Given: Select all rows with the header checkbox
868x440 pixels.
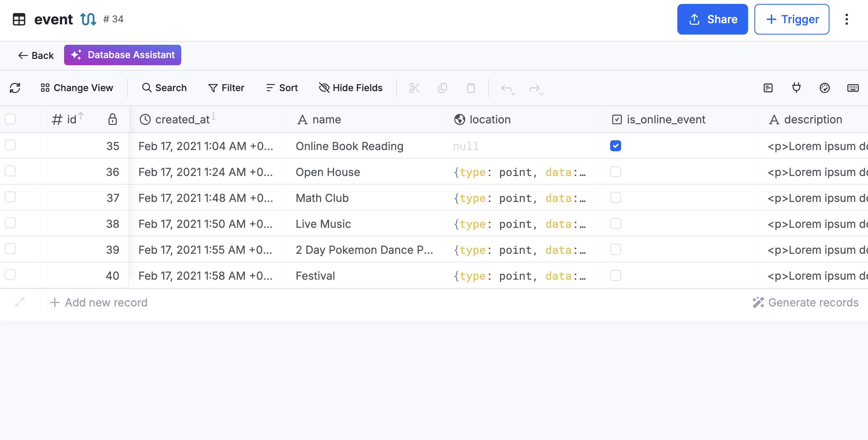Looking at the screenshot, I should coord(10,119).
